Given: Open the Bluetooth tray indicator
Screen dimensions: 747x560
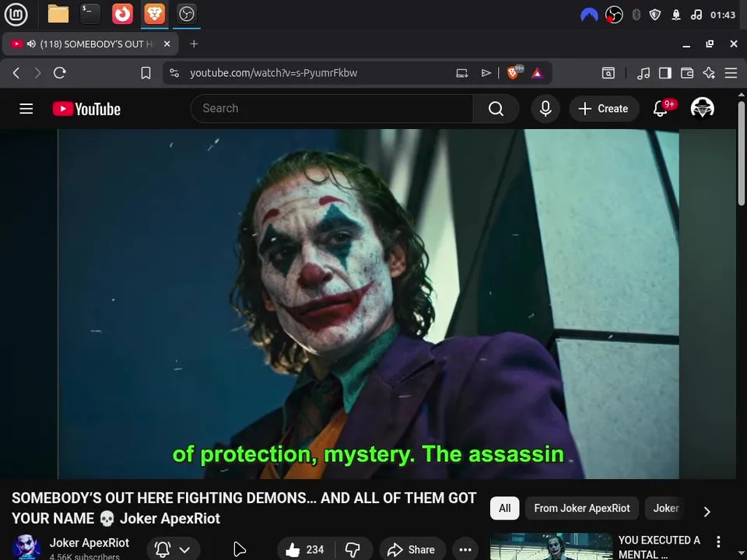Looking at the screenshot, I should (636, 15).
